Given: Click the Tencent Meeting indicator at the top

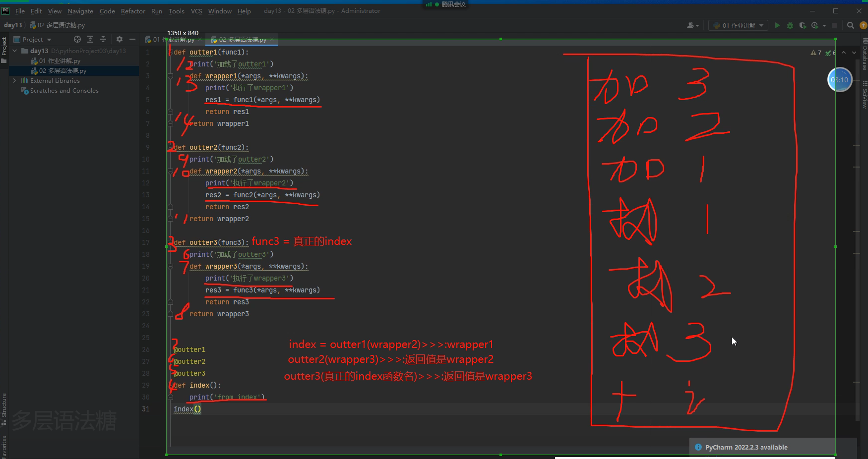Looking at the screenshot, I should coord(445,4).
